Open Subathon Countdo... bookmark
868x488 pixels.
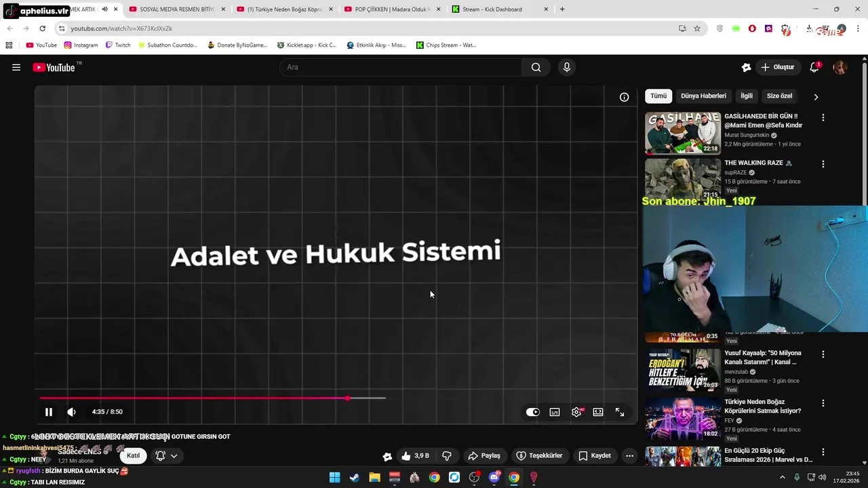[167, 45]
